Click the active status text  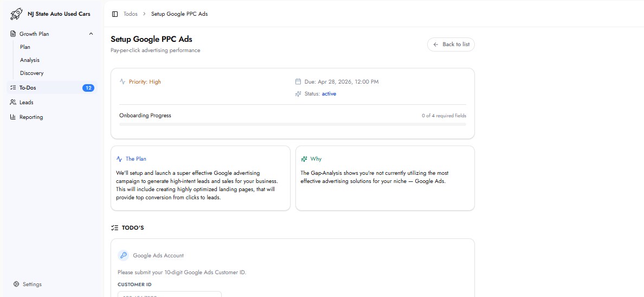(x=329, y=94)
